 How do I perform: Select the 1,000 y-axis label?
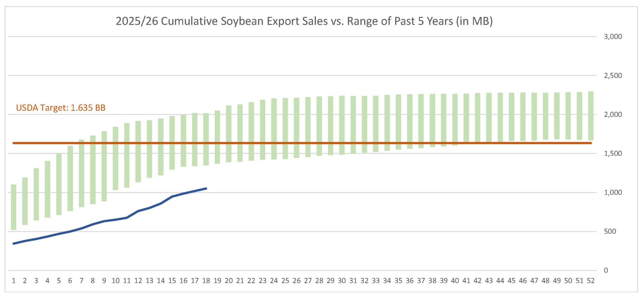click(613, 192)
